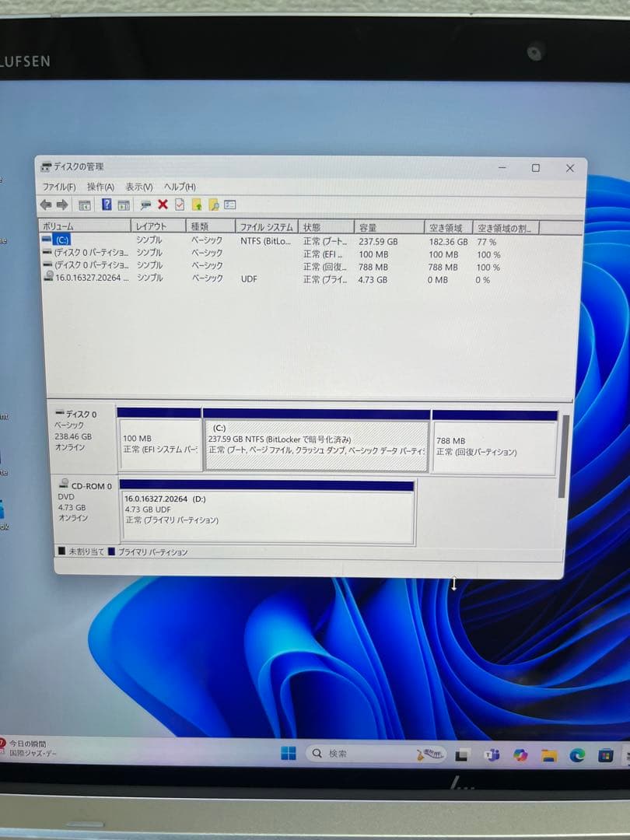The image size is (630, 840).
Task: Sort by the 容量 column header
Action: [368, 227]
